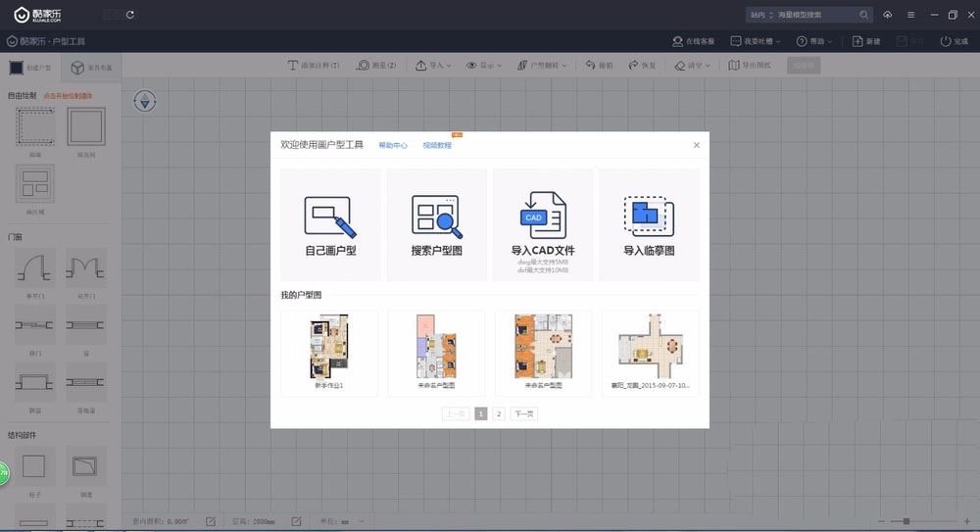Open the 显示 display dropdown with eye icon
The image size is (980, 532).
click(x=484, y=66)
